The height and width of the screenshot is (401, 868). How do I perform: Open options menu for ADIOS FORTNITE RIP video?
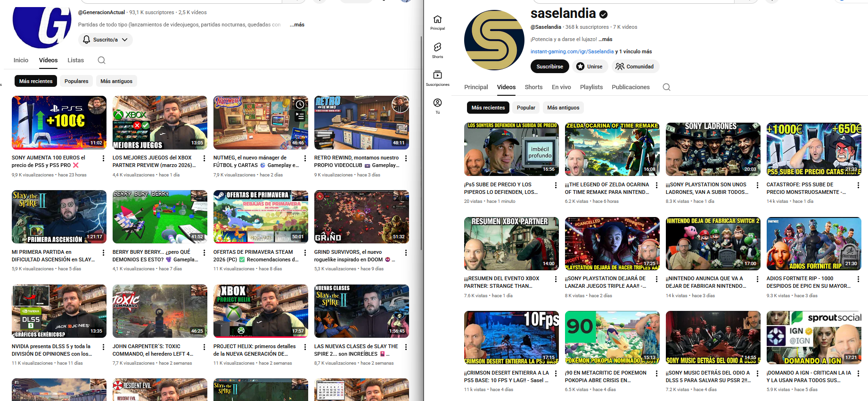click(x=858, y=279)
